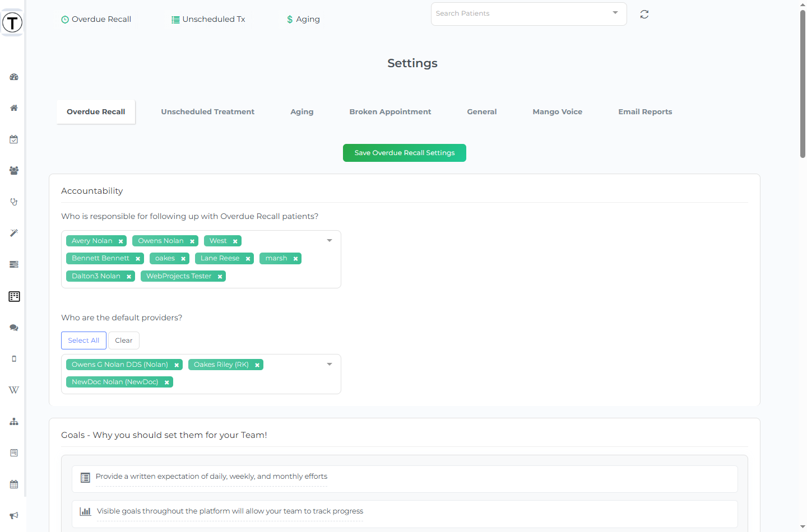Screen dimensions: 807x532
Task: Click the T logo icon
Action: [12, 22]
